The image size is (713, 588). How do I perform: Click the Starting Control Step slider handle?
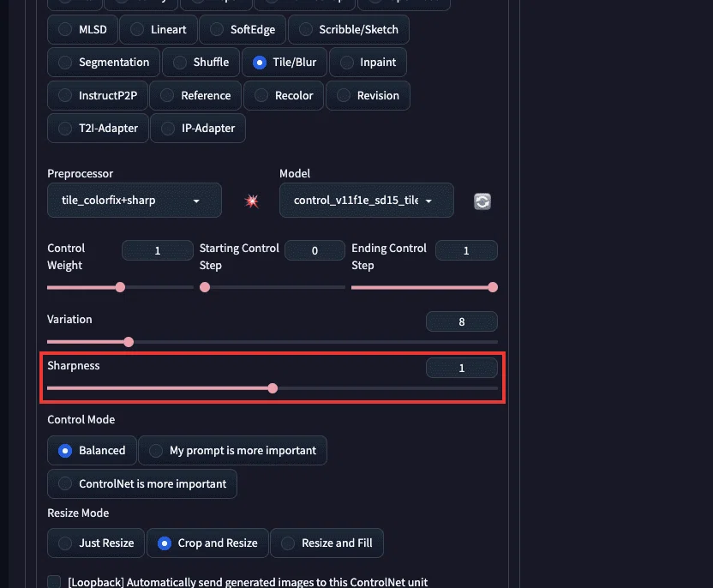point(205,287)
